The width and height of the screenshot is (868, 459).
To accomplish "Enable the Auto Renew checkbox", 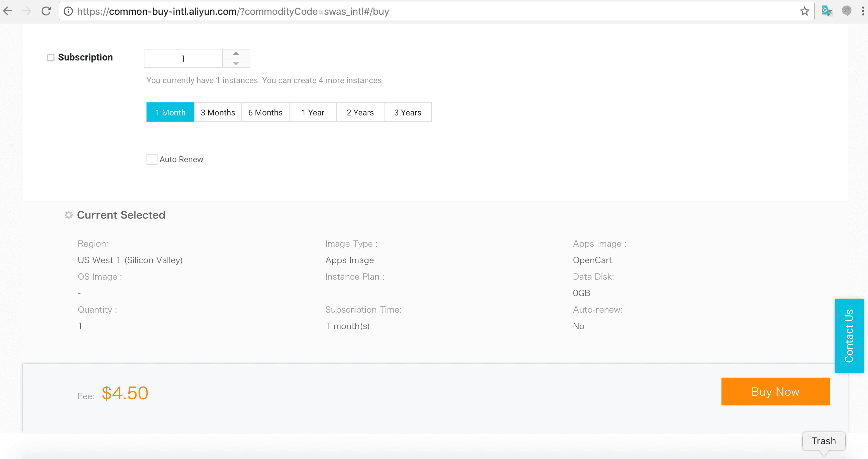I will point(152,159).
